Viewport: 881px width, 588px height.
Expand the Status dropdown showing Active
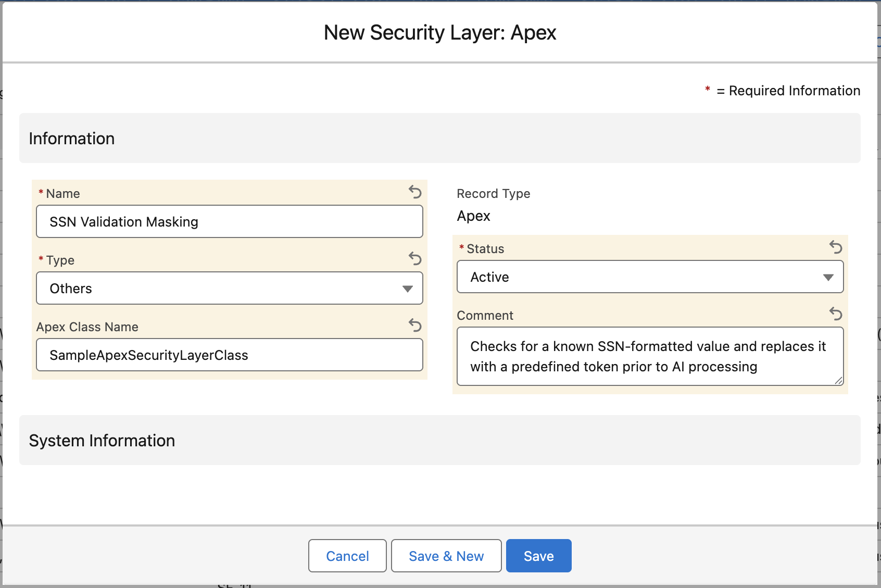coord(649,277)
